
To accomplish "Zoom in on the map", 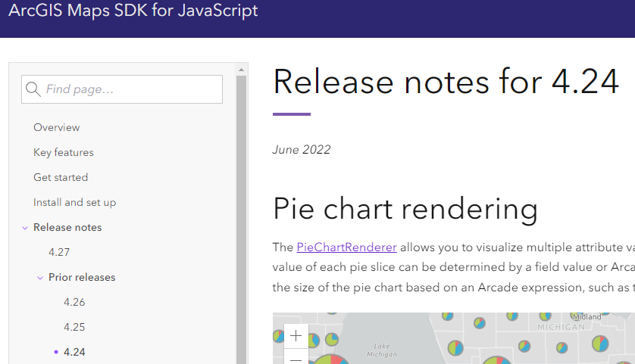I will coord(296,336).
